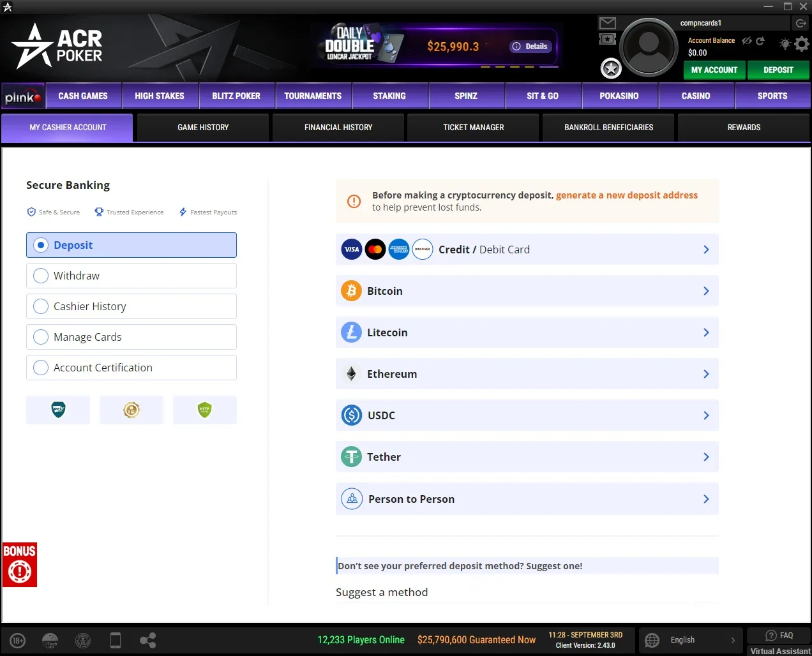Open the Sports menu
The width and height of the screenshot is (812, 656).
coord(772,96)
